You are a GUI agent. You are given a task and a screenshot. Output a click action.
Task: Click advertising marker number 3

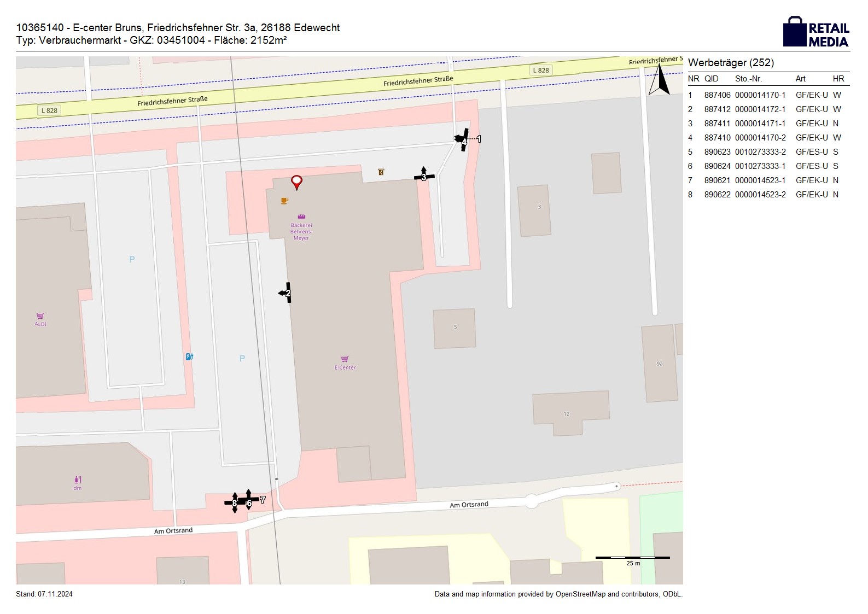point(424,177)
